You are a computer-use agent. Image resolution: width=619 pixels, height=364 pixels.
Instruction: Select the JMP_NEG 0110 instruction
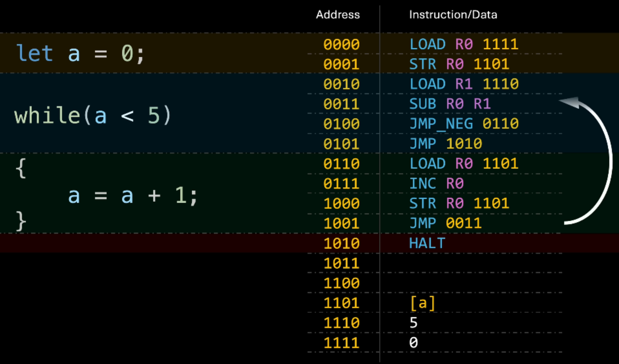(463, 124)
